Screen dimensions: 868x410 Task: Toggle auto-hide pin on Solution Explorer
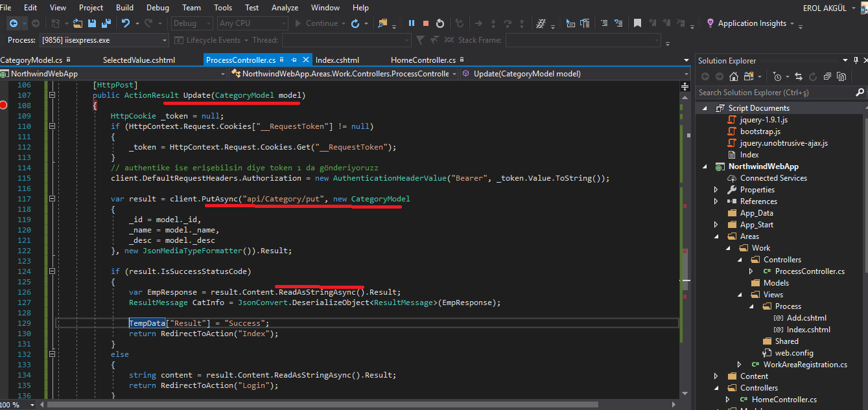pyautogui.click(x=856, y=60)
